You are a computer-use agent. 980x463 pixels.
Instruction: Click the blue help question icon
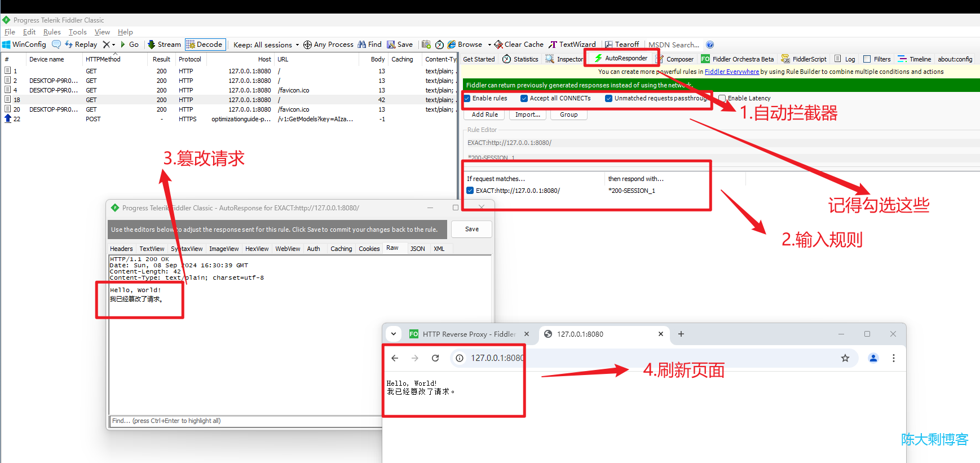[x=710, y=45]
